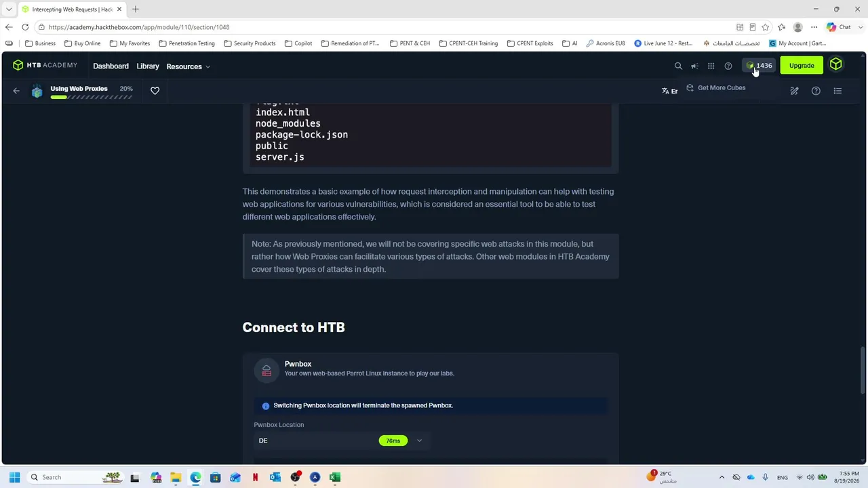Click the 76ms latency badge
Screen dimensions: 868x488
(393, 441)
